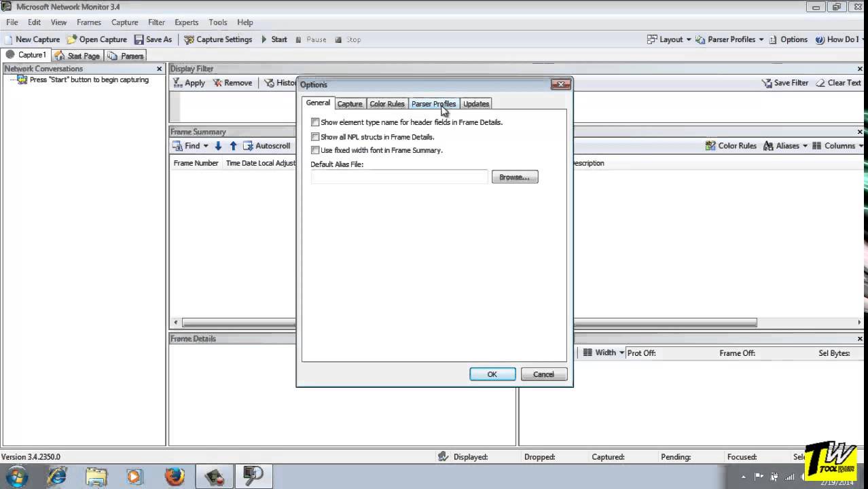Open the Tools menu
This screenshot has width=868, height=489.
[218, 22]
